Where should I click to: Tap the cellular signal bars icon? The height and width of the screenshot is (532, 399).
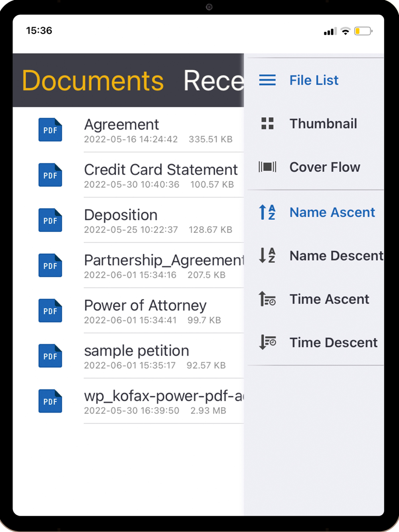pos(330,31)
